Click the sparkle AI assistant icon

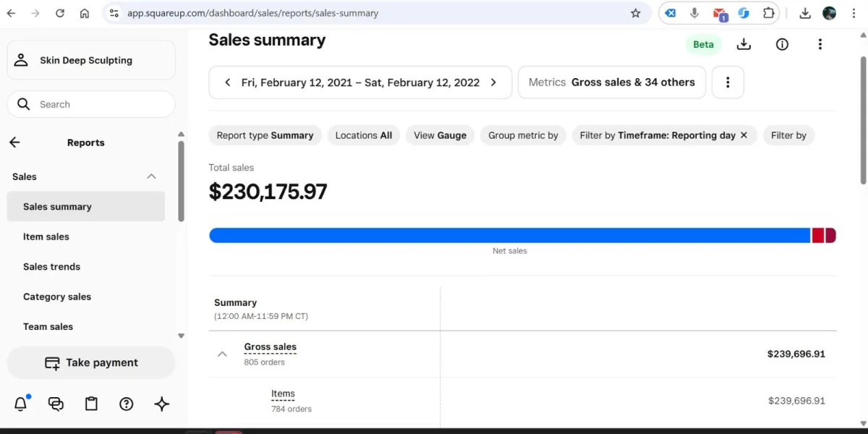pyautogui.click(x=162, y=404)
